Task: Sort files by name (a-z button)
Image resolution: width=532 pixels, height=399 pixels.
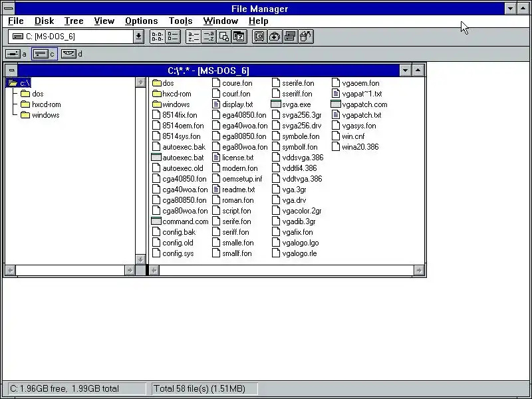Action: 194,37
